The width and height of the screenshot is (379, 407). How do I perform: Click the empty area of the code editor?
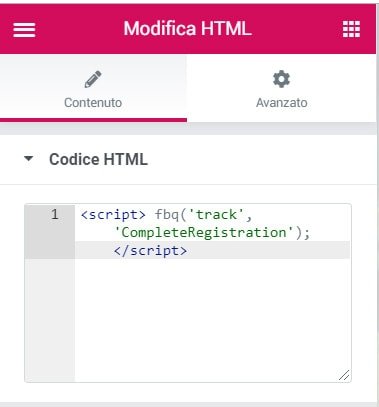coord(213,320)
